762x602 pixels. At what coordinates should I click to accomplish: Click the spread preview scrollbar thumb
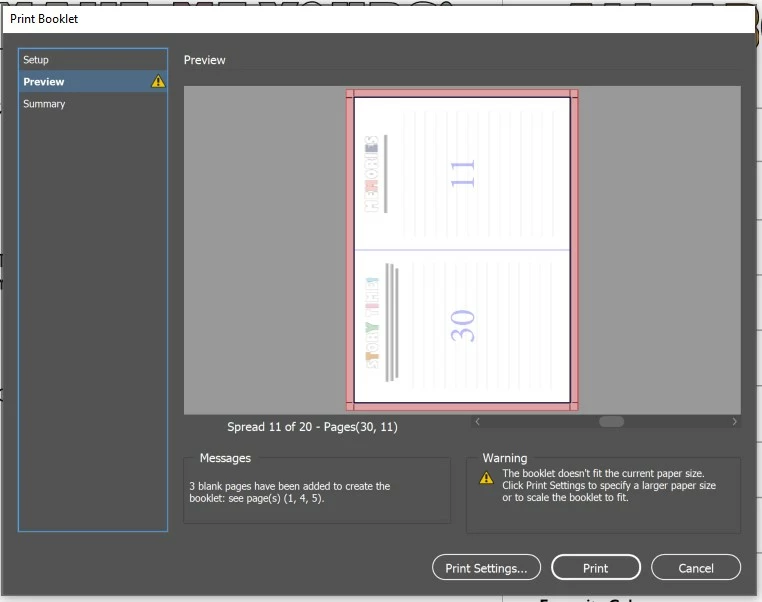[611, 422]
